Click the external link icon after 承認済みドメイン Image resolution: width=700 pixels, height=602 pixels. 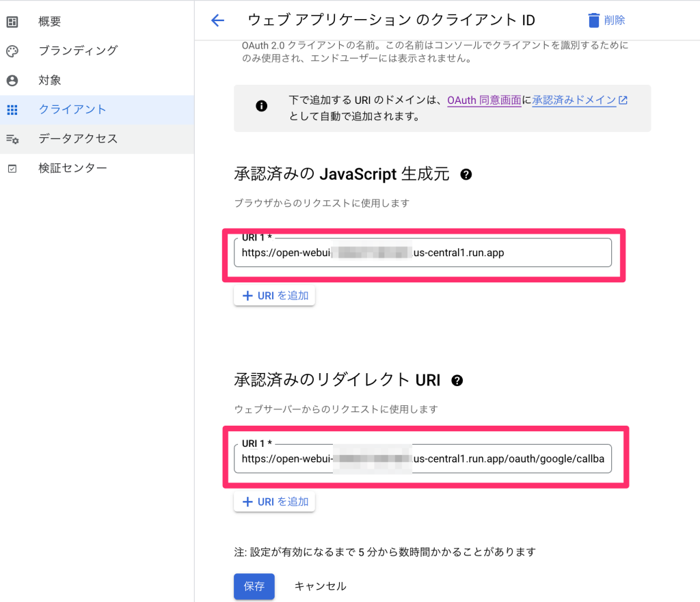(623, 100)
